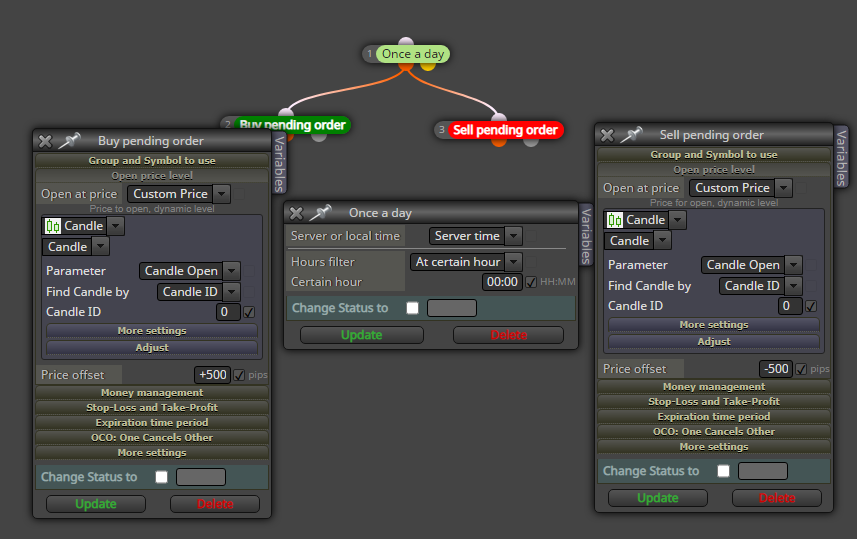
Task: Expand Expiration time period in Sell panel
Action: click(x=714, y=417)
